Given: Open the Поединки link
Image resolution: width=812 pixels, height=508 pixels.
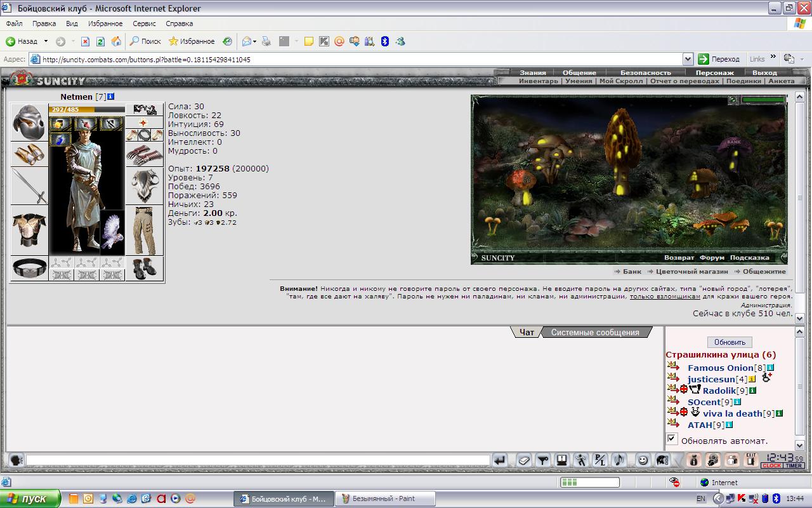Looking at the screenshot, I should pos(743,81).
